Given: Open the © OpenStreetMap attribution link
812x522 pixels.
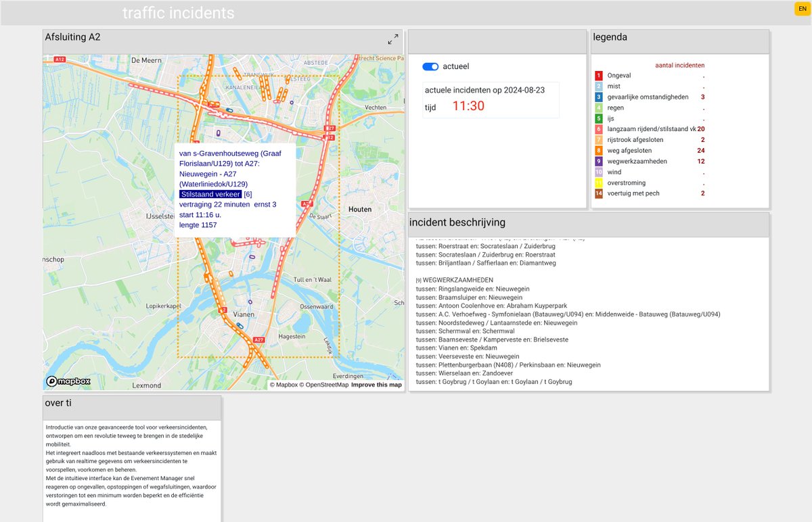Looking at the screenshot, I should pos(324,385).
